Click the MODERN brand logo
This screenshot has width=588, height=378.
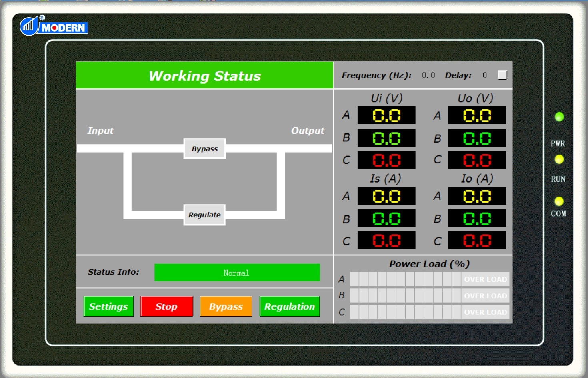(x=54, y=26)
